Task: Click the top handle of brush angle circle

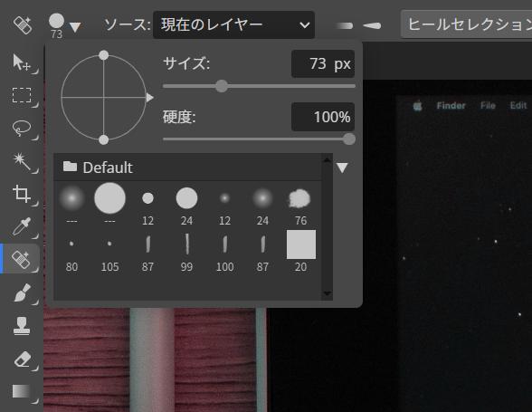Action: tap(103, 55)
